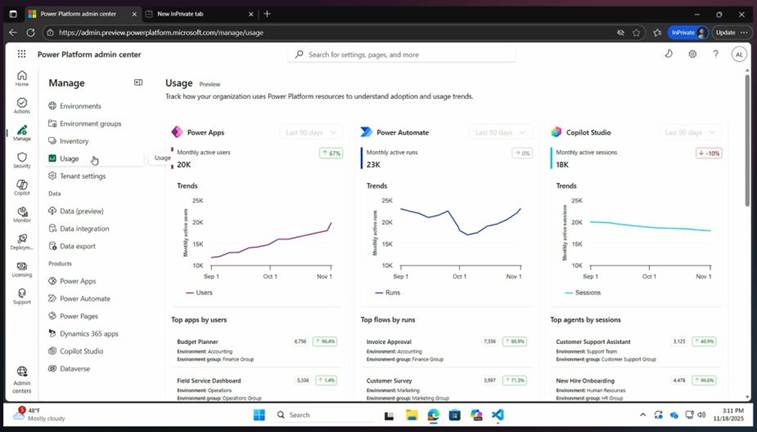Open the help question mark icon
Viewport: 757px width, 432px height.
point(715,54)
